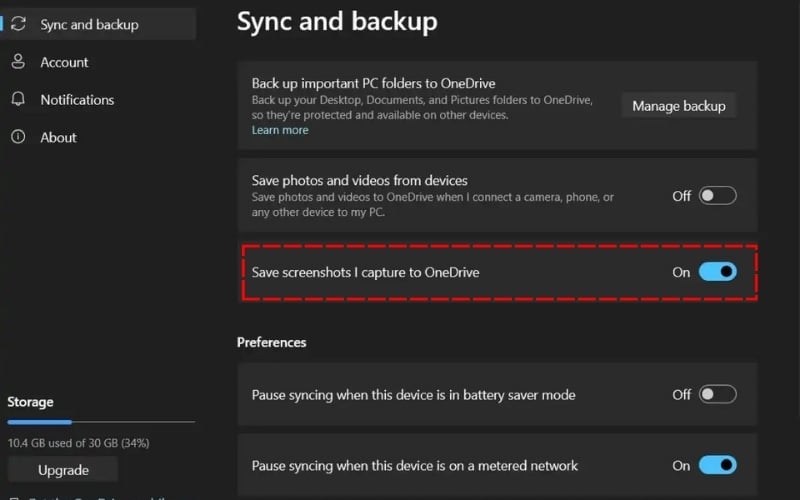Click 'Save screenshots I capture to OneDrive' label
Screen dimensions: 800x500
click(x=365, y=272)
